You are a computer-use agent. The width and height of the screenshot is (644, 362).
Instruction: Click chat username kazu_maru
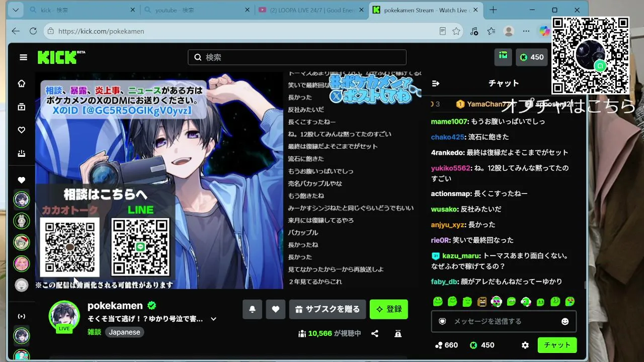point(461,256)
